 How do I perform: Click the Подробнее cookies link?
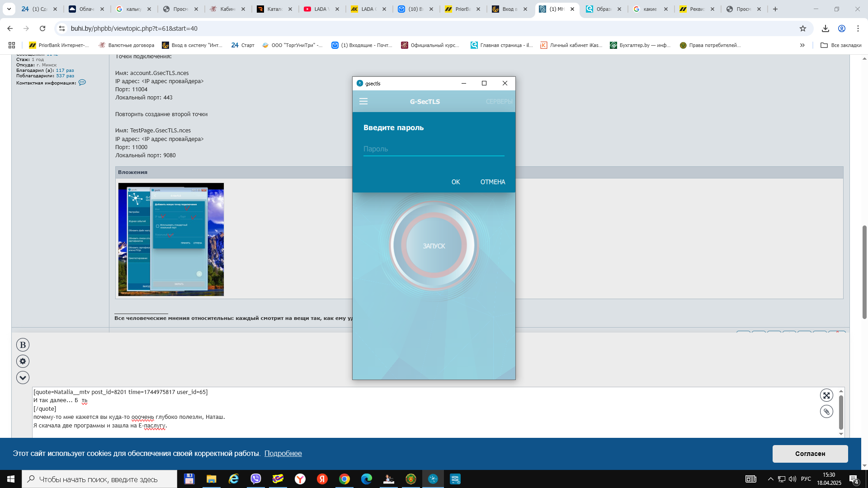[283, 454]
